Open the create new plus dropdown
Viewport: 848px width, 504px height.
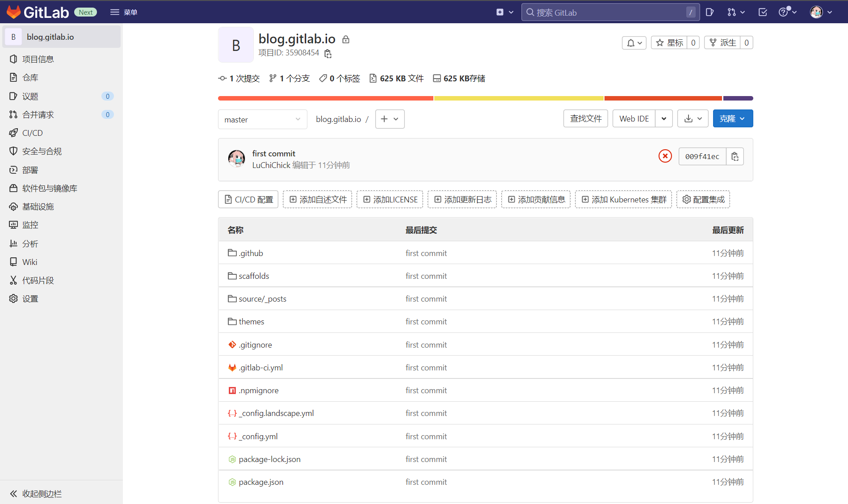(x=505, y=12)
